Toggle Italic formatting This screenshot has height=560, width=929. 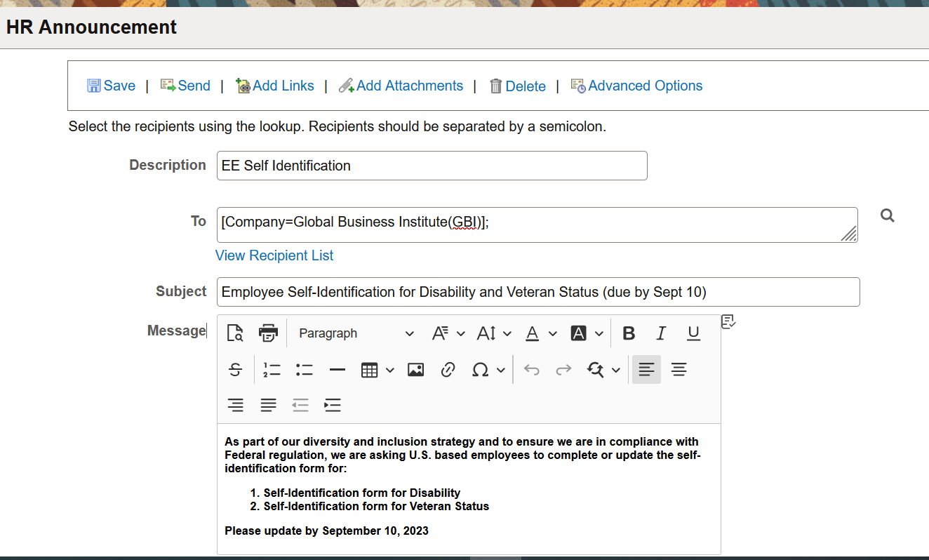coord(661,333)
